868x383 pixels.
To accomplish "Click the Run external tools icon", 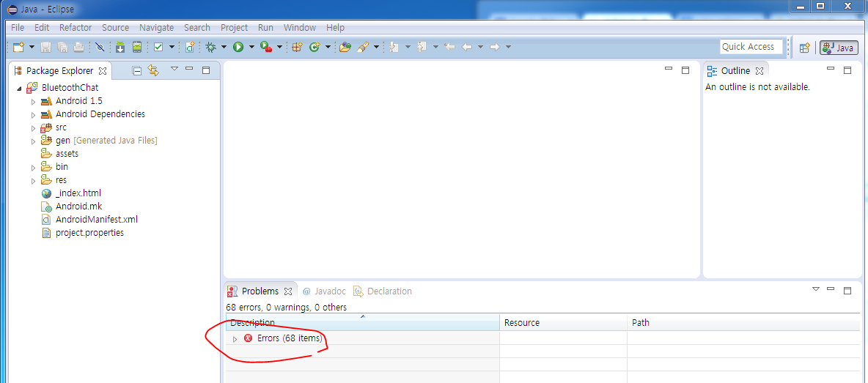I will (x=266, y=48).
